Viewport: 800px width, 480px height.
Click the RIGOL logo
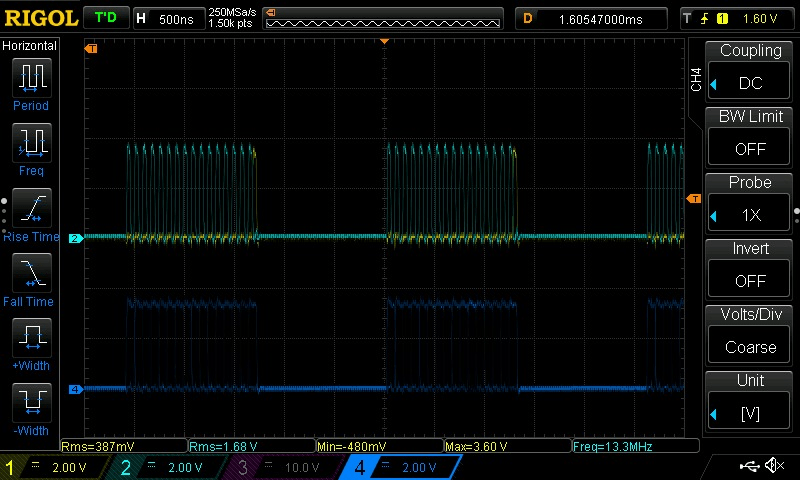41,18
